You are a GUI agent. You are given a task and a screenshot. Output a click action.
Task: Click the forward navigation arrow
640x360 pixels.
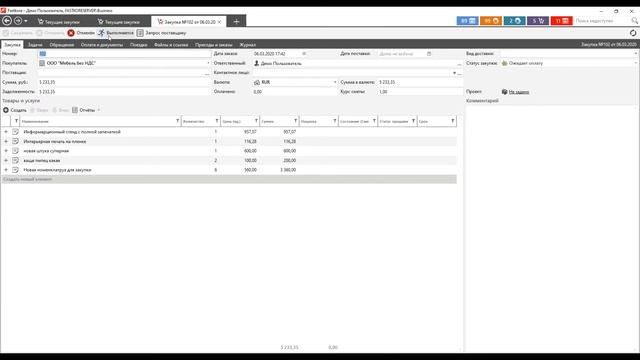(18, 21)
